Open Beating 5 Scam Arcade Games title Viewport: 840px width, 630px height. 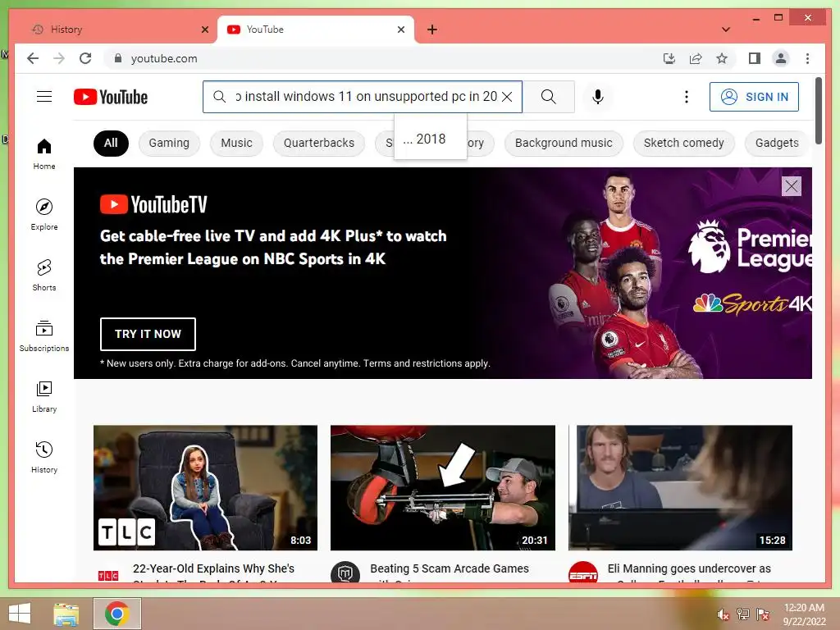coord(450,572)
